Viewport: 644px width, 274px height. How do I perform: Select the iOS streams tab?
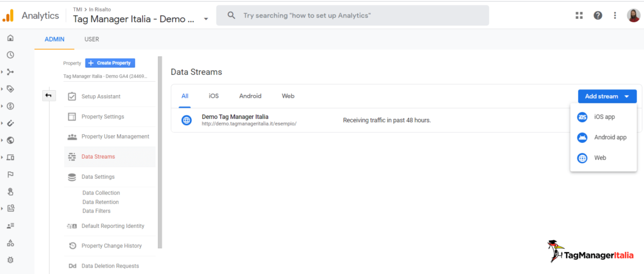click(214, 96)
